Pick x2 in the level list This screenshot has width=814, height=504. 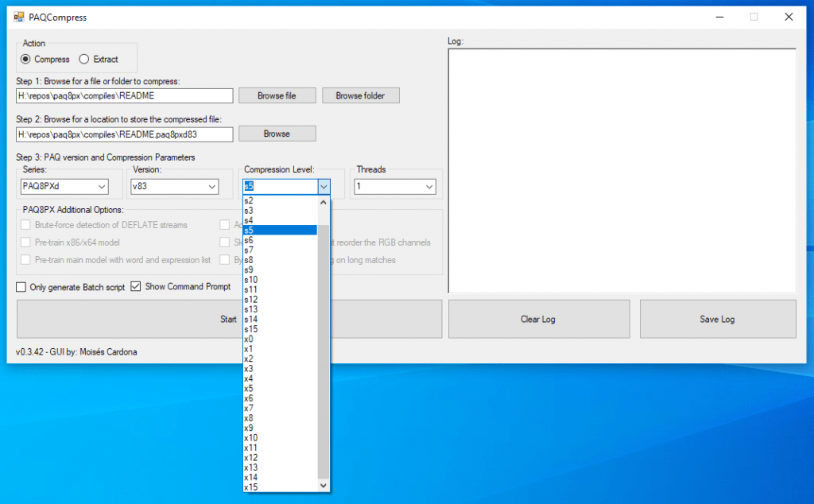click(x=281, y=359)
